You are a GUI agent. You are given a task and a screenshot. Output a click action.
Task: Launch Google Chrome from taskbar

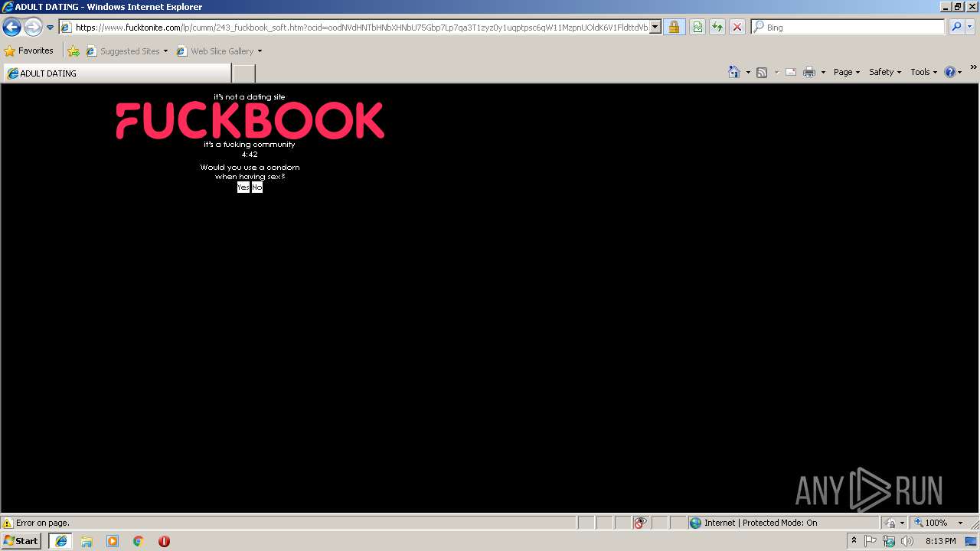139,541
